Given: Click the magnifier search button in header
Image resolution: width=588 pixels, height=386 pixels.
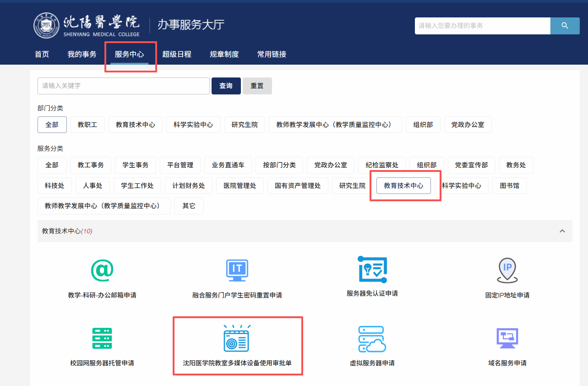Looking at the screenshot, I should (x=565, y=26).
